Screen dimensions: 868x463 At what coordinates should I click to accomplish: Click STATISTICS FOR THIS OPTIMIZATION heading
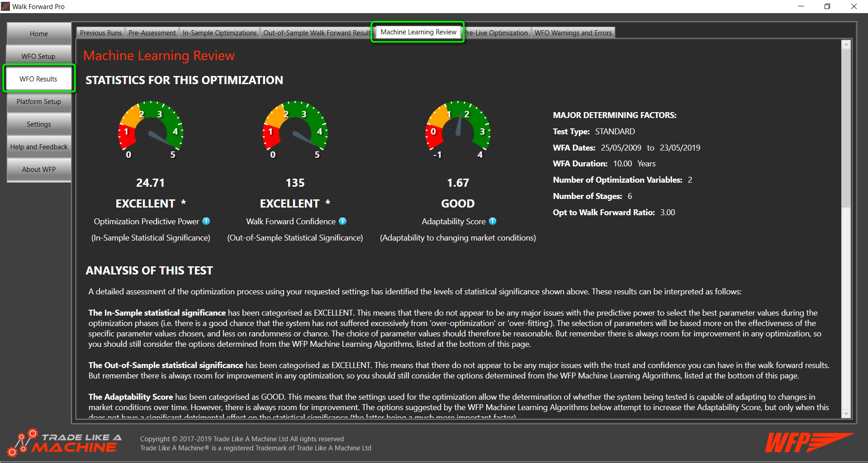pyautogui.click(x=184, y=80)
